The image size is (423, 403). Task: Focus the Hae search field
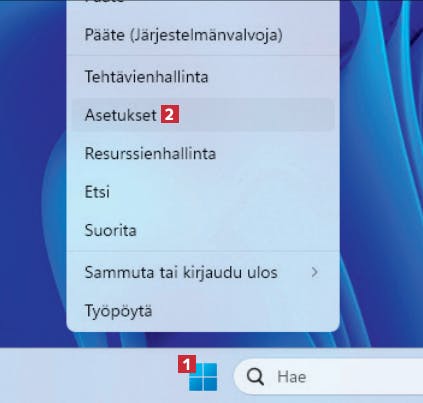click(328, 377)
